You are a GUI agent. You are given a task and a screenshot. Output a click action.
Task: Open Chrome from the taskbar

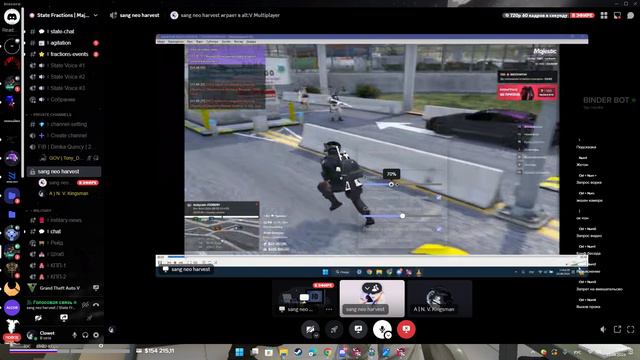coord(328,352)
